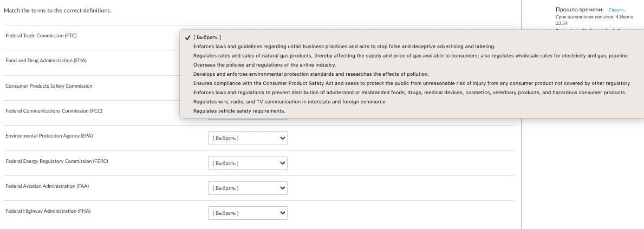The width and height of the screenshot is (644, 229).
Task: Select the adulterated or misbranded foods option
Action: click(x=409, y=93)
